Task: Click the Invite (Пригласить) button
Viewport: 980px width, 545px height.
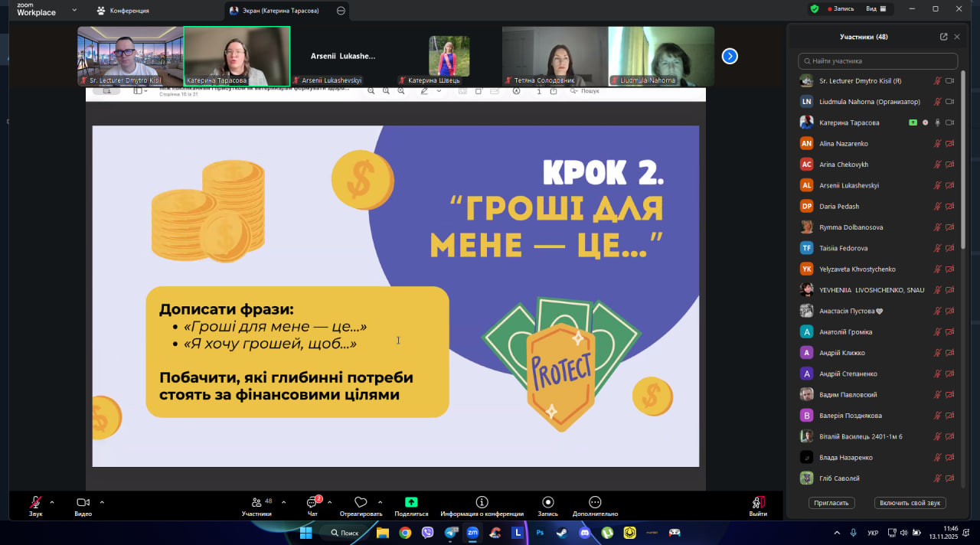Action: (x=831, y=503)
